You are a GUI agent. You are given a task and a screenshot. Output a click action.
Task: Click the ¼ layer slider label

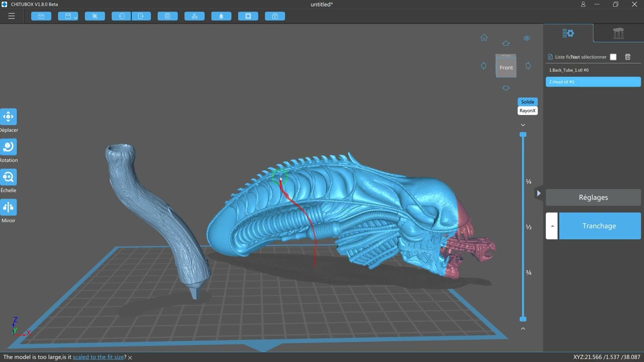[x=529, y=182]
